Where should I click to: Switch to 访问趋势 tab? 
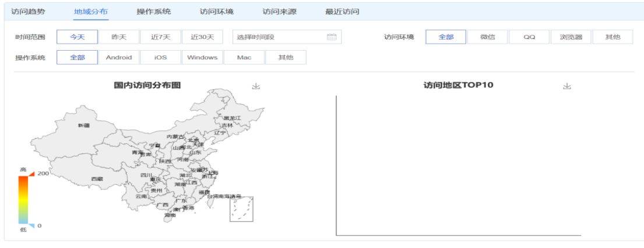coord(28,12)
